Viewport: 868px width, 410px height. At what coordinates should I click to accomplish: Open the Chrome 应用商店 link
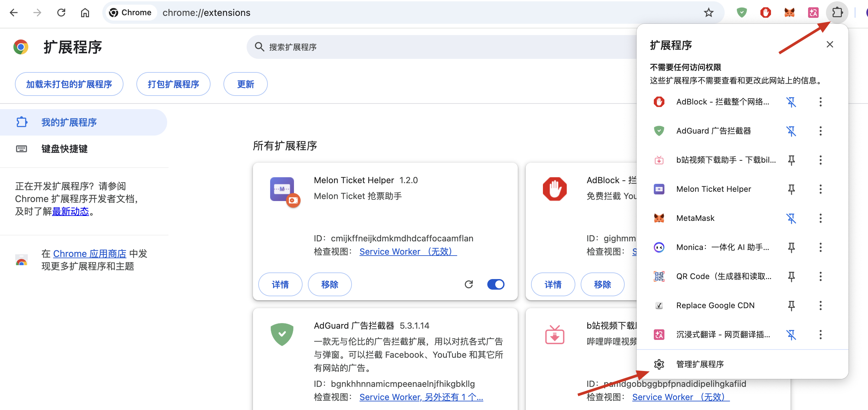pos(90,254)
